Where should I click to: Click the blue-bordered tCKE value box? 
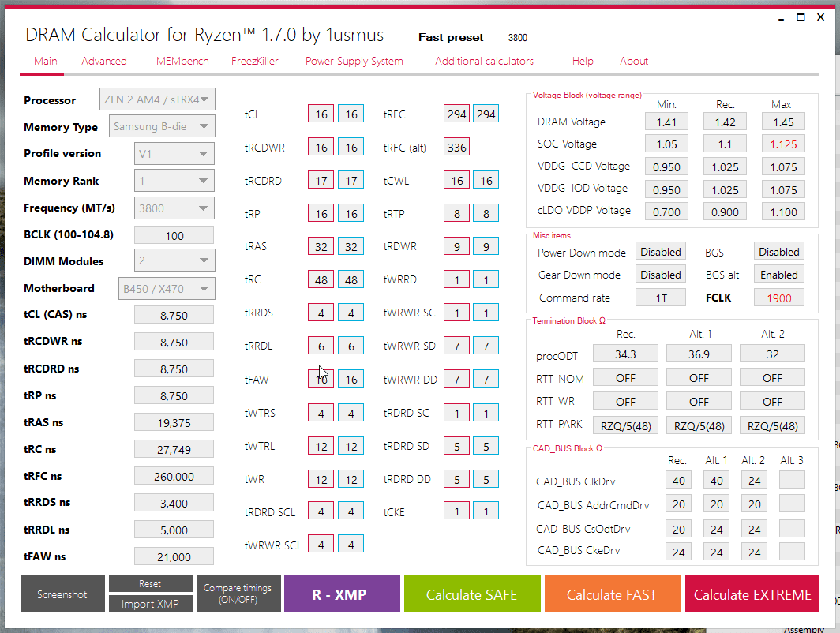[x=486, y=511]
